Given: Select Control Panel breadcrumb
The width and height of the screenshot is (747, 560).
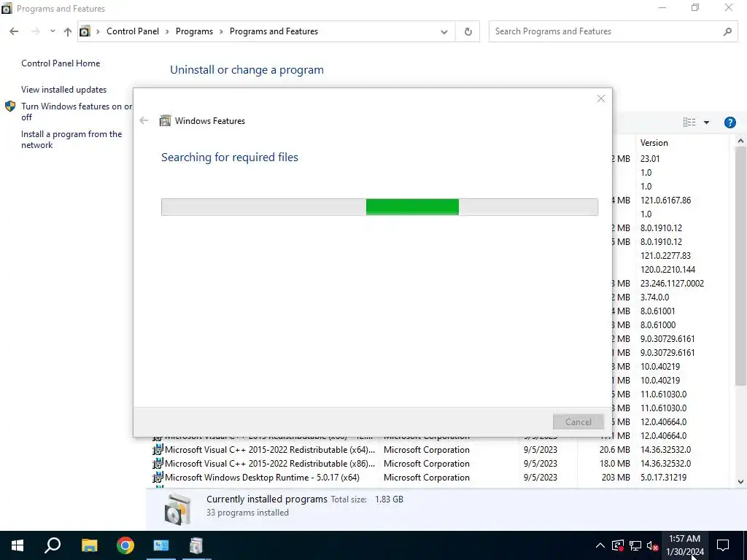Looking at the screenshot, I should [133, 31].
